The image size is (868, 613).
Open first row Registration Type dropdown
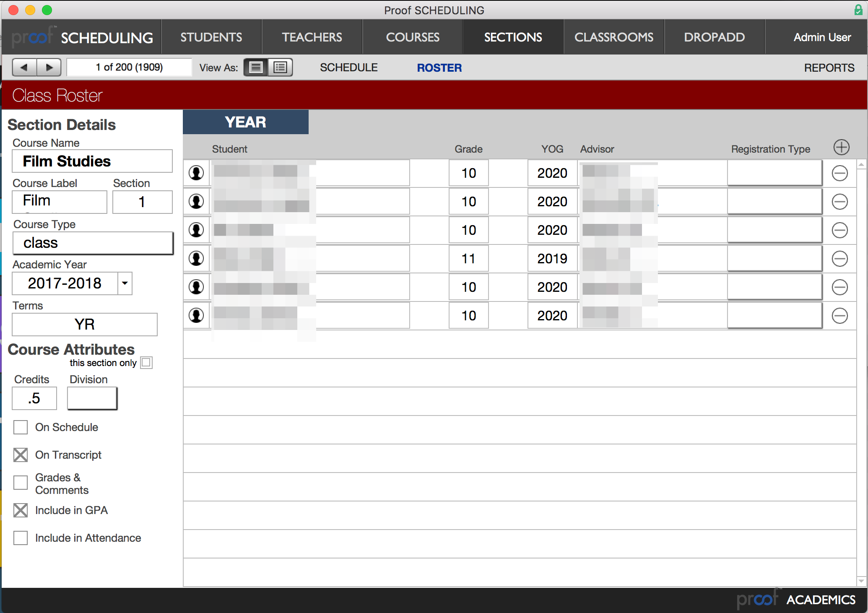pos(774,173)
